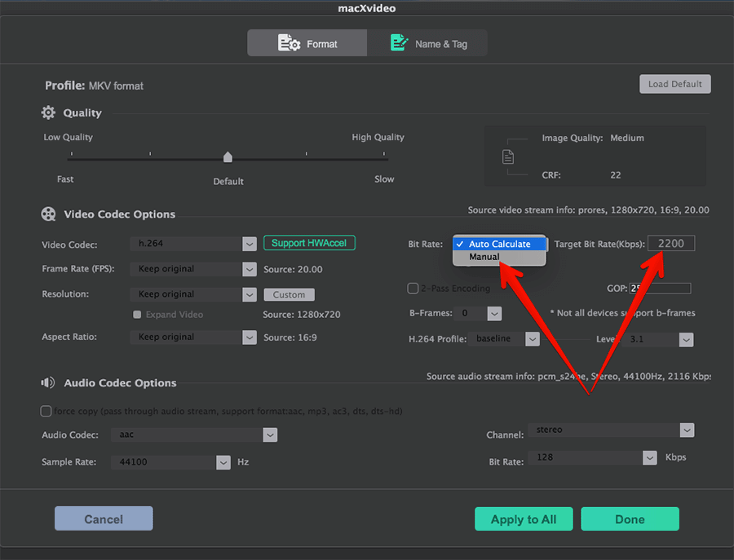Click the Cancel button
The height and width of the screenshot is (560, 734).
point(104,518)
